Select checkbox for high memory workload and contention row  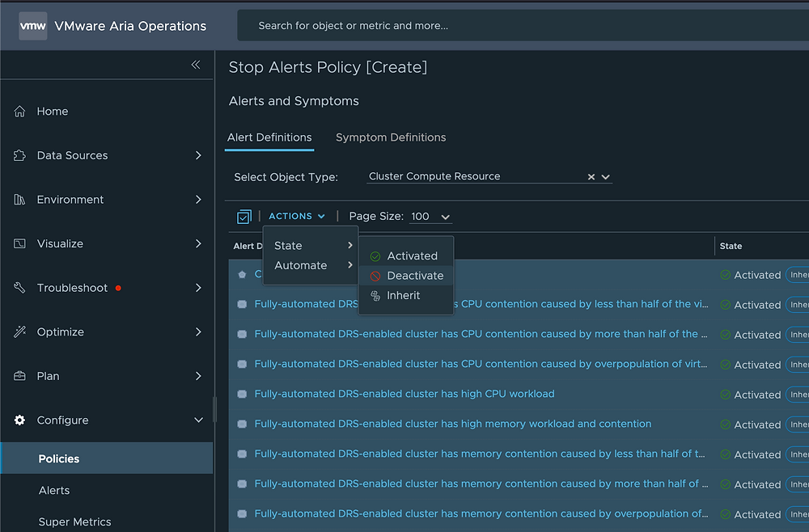[242, 424]
